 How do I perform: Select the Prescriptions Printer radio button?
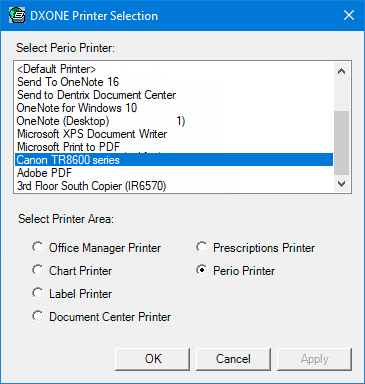click(x=202, y=247)
